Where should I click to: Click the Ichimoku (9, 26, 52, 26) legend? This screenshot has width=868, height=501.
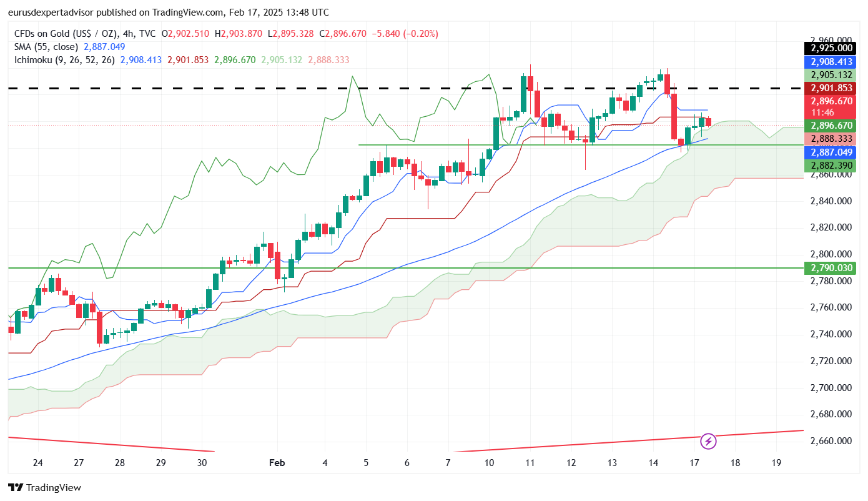click(64, 60)
